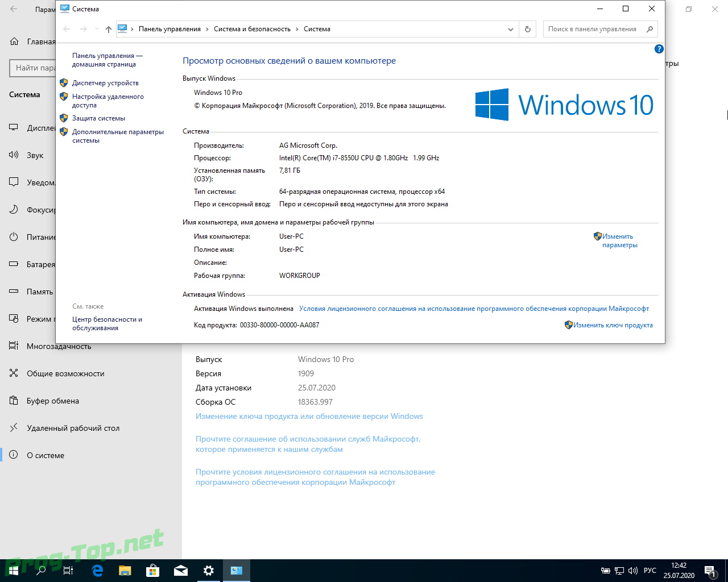Screen dimensions: 728x582
Task: Click the refresh button in address bar
Action: pos(528,29)
